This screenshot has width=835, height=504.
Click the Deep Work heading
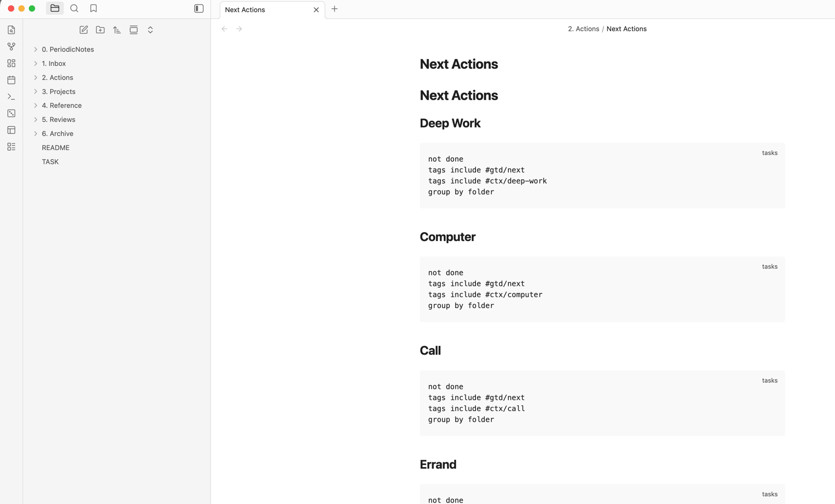pyautogui.click(x=450, y=123)
